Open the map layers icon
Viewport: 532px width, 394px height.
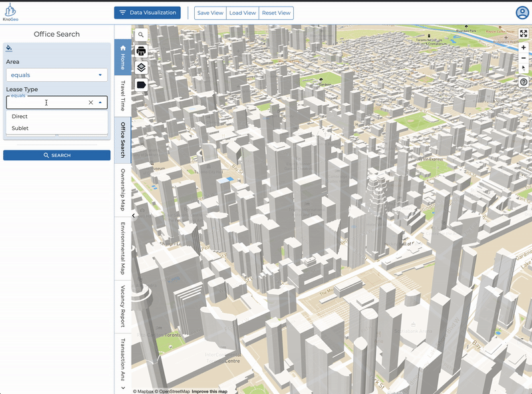coord(141,68)
